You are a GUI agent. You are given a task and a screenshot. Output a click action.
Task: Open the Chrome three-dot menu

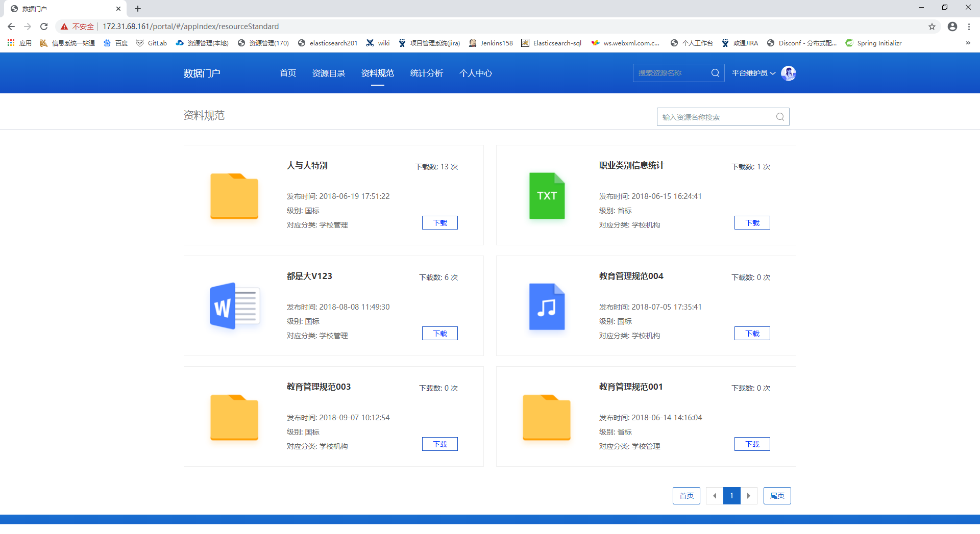(969, 27)
